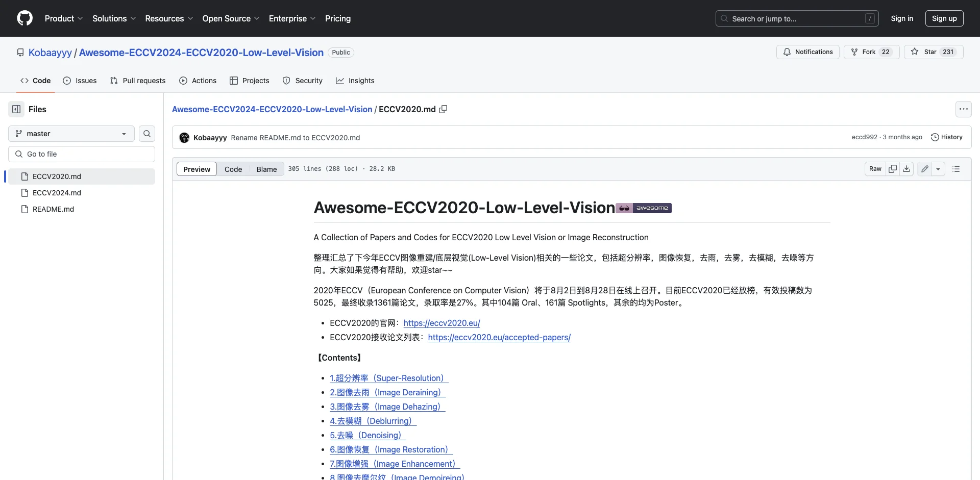980x480 pixels.
Task: Expand the Product menu
Action: tap(64, 18)
